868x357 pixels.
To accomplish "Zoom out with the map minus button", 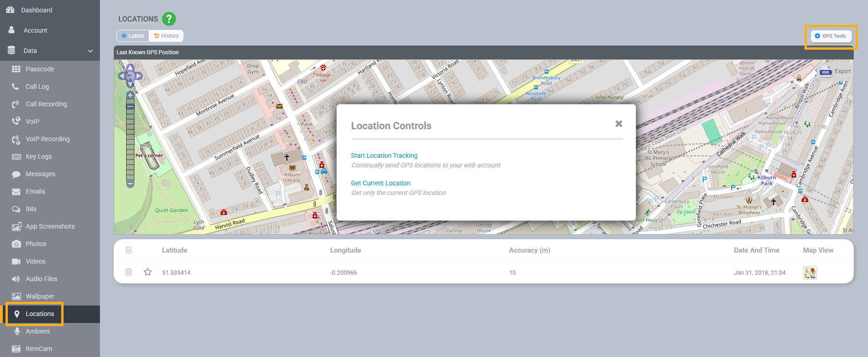I will click(130, 184).
